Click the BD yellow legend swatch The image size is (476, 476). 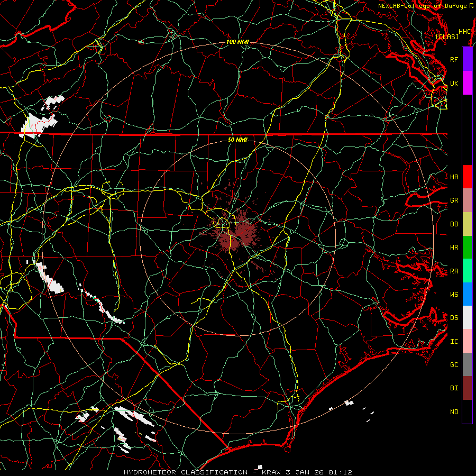467,224
